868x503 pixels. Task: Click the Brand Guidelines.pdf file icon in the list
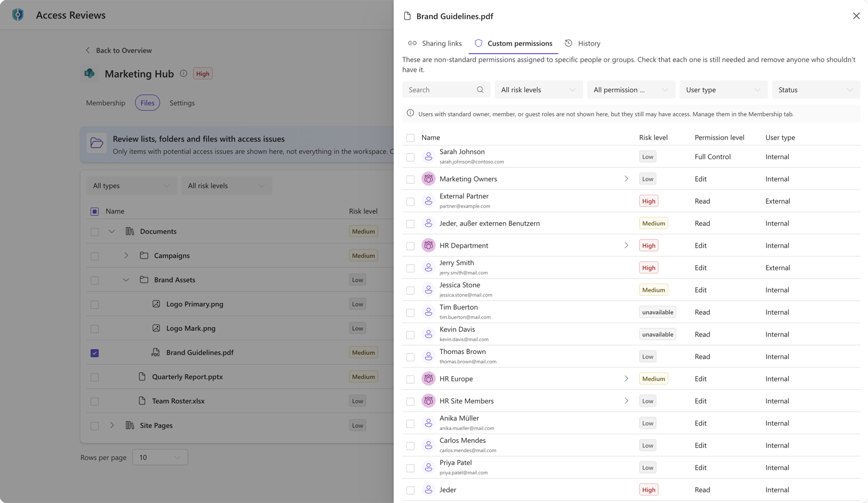[x=156, y=352]
